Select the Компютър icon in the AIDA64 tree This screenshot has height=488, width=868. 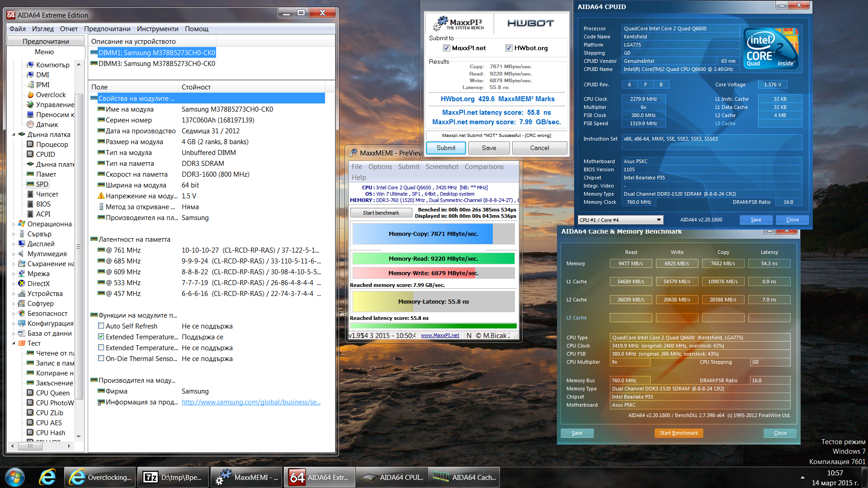(30, 65)
